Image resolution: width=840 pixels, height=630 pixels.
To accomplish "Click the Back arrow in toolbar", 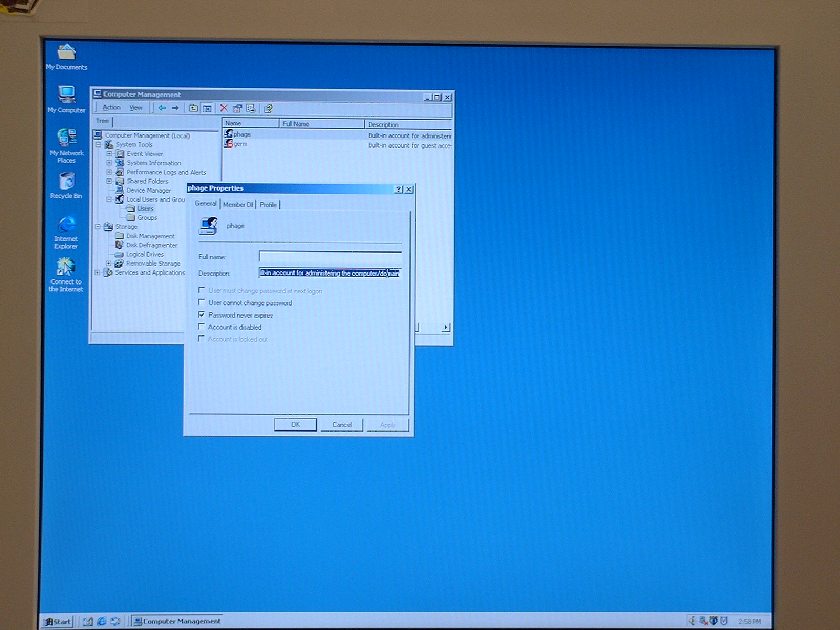I will 162,108.
